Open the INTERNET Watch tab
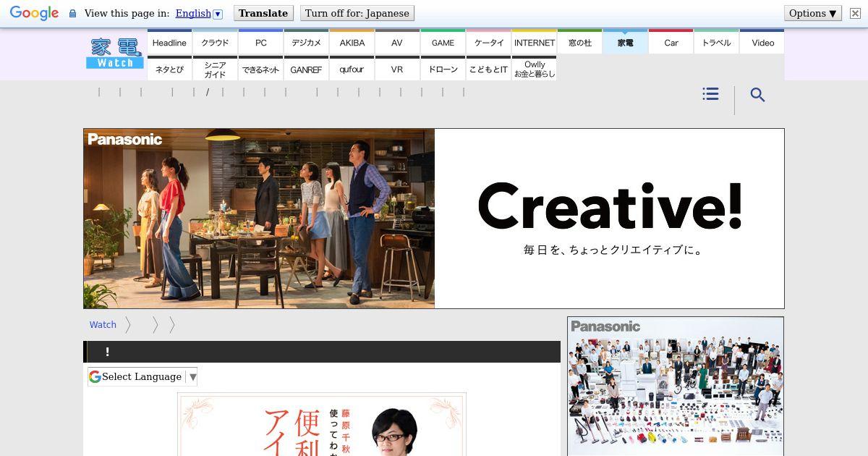The image size is (868, 456). tap(534, 42)
